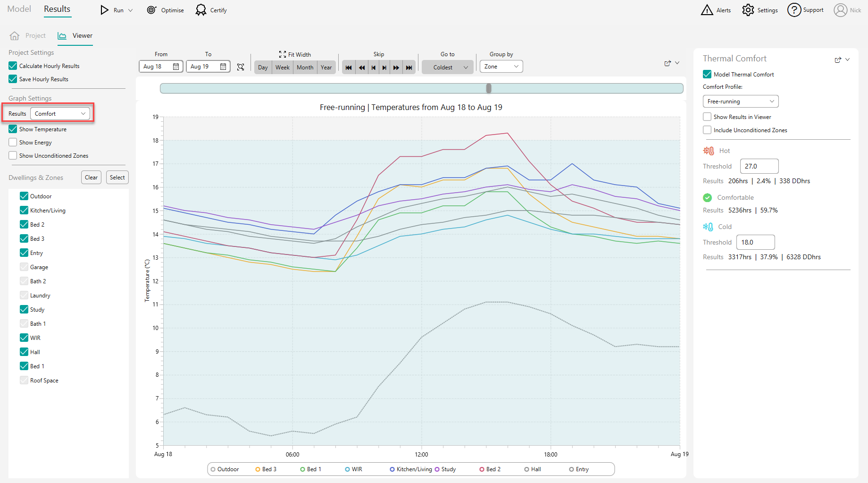The height and width of the screenshot is (483, 868).
Task: Open the Go to Coldest dropdown
Action: 448,67
